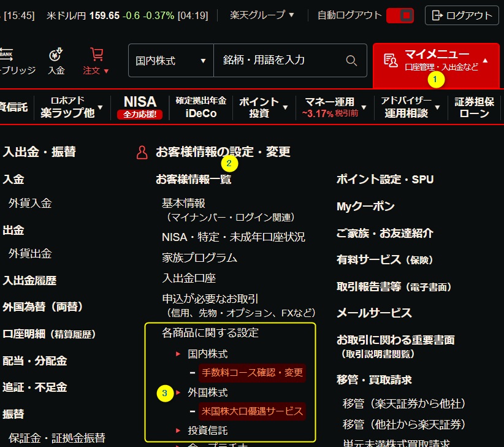Open the iDeCo 確定拠出年金 menu item
Screen dimensions: 504x447
click(201, 107)
